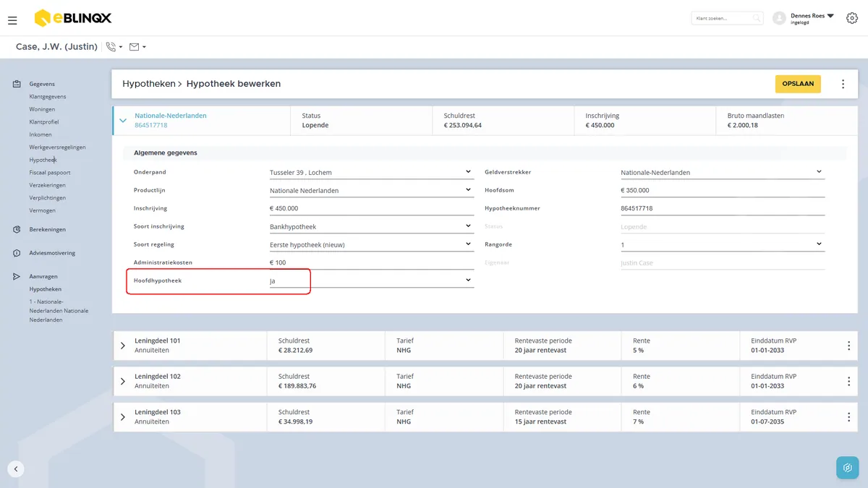Click the search magnifier icon
The image size is (868, 488).
(757, 18)
